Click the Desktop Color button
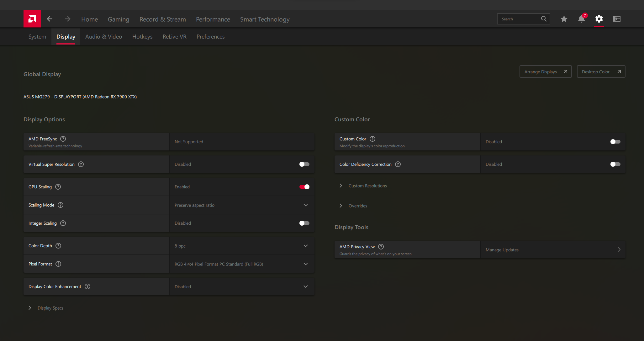Image resolution: width=644 pixels, height=341 pixels. tap(601, 72)
